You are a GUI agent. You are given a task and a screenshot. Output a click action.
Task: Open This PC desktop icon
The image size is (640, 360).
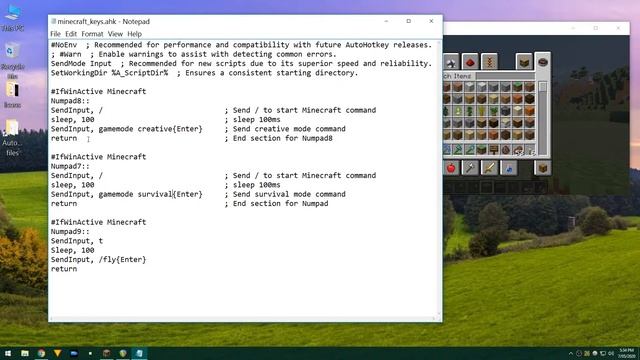pyautogui.click(x=13, y=17)
